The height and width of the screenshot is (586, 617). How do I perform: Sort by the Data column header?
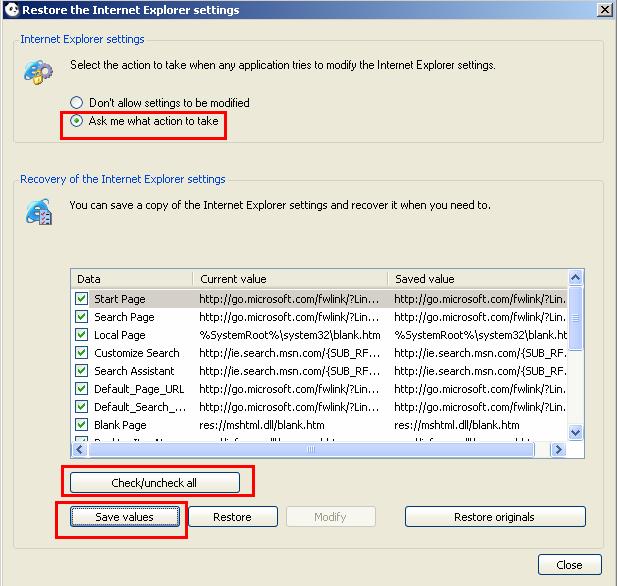point(132,279)
